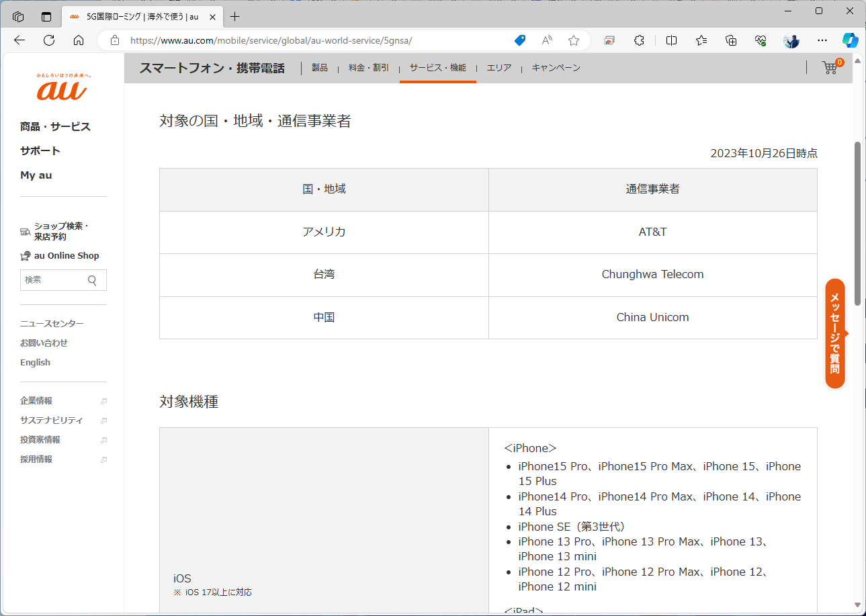The width and height of the screenshot is (866, 616).
Task: Select the 5G国際ローミング browser tab
Action: point(141,17)
